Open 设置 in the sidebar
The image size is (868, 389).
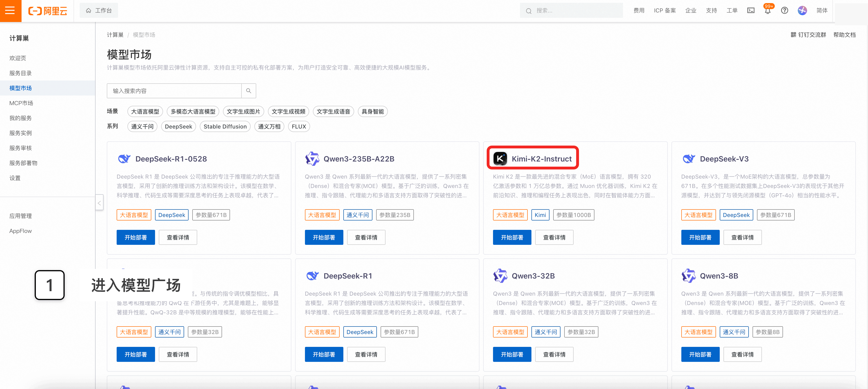click(x=15, y=178)
